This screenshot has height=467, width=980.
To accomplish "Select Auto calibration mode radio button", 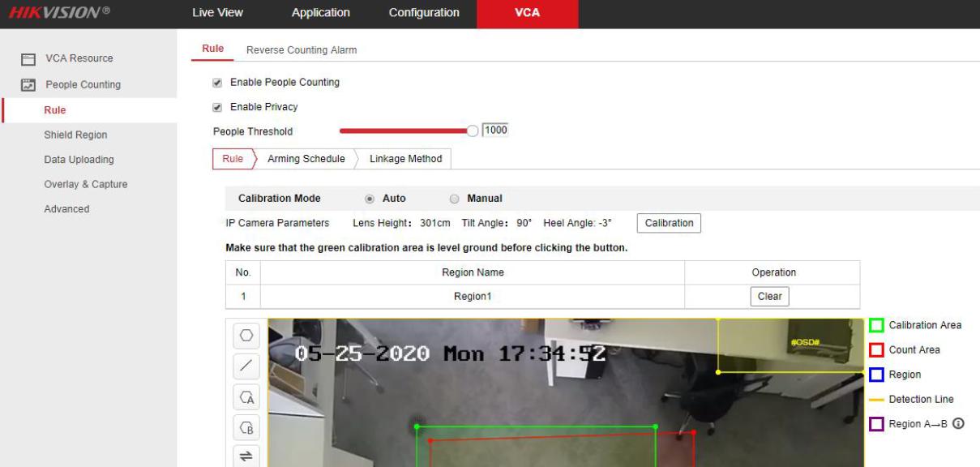I will click(370, 199).
